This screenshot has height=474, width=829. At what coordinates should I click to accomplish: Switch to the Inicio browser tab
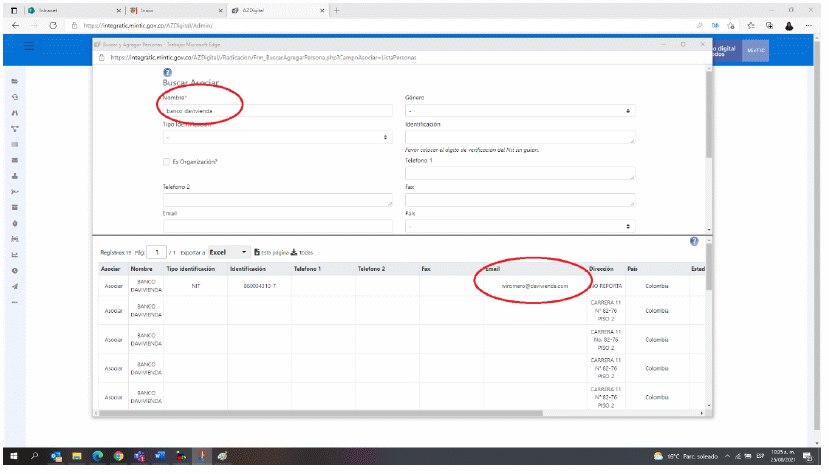[x=176, y=11]
